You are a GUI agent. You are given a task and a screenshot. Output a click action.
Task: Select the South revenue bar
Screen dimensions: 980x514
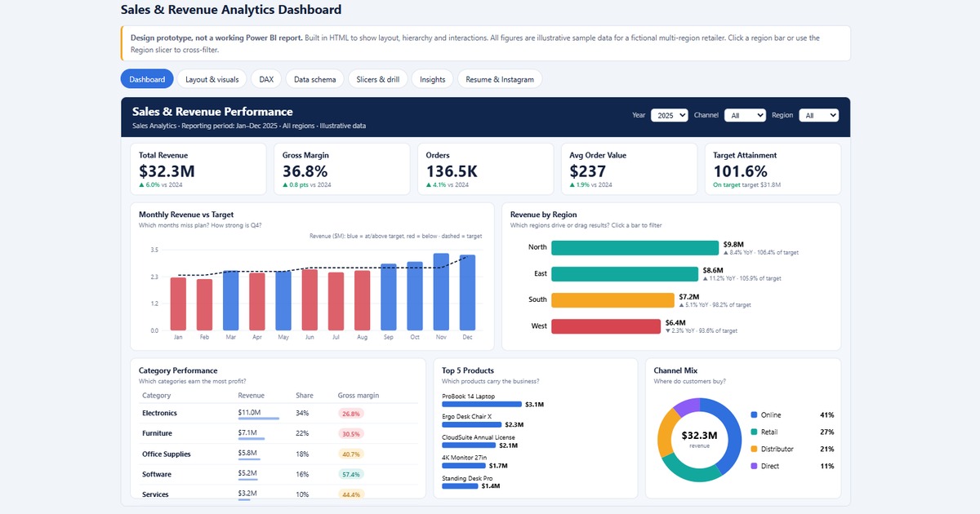pos(612,299)
